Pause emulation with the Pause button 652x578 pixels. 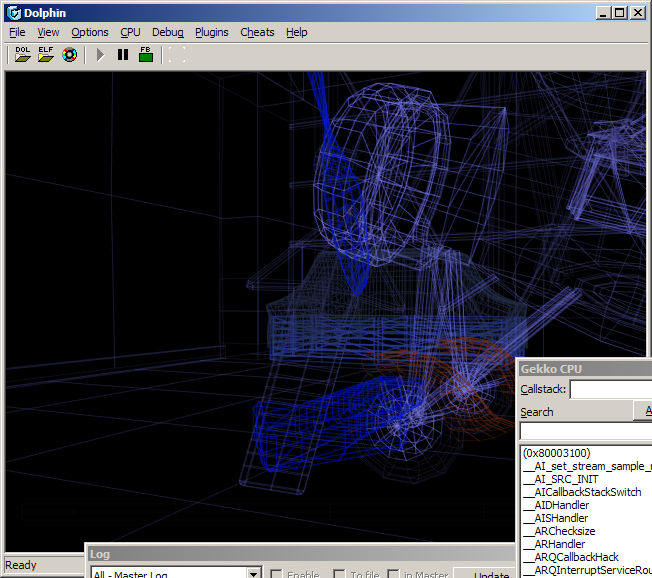tap(123, 54)
